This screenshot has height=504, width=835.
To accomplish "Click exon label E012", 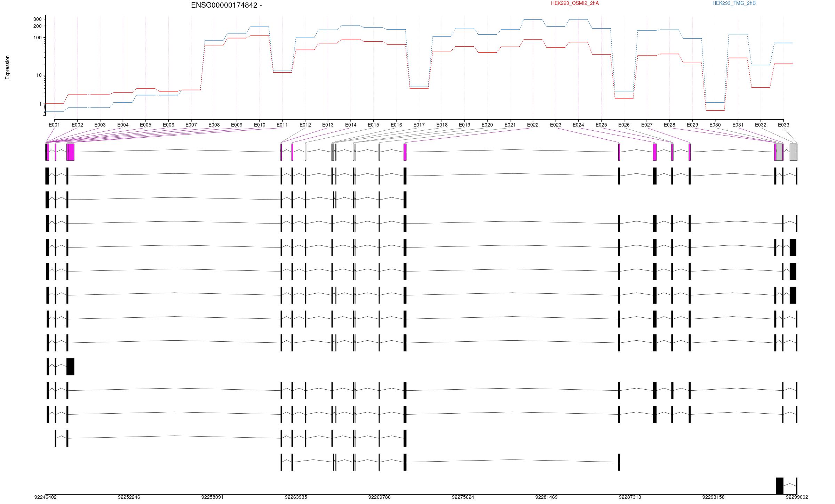I will (x=305, y=125).
